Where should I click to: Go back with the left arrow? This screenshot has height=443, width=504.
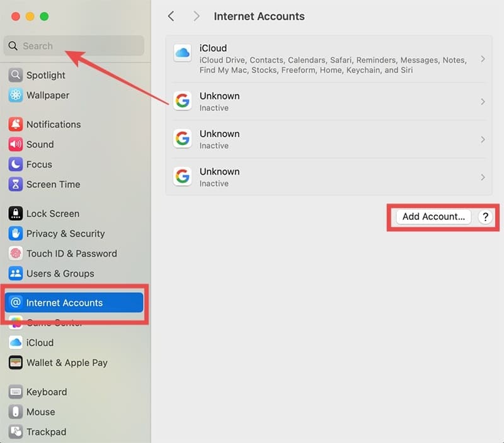pos(171,16)
